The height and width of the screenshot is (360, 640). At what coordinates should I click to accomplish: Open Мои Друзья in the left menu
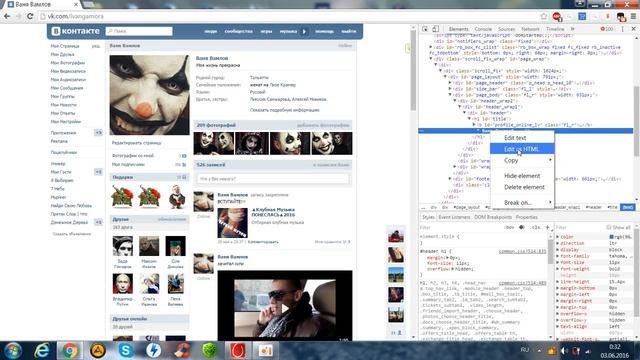[x=62, y=54]
